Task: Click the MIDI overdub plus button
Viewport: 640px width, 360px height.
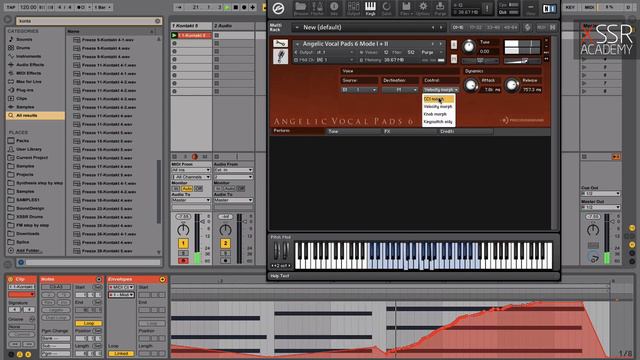Action: (x=253, y=7)
